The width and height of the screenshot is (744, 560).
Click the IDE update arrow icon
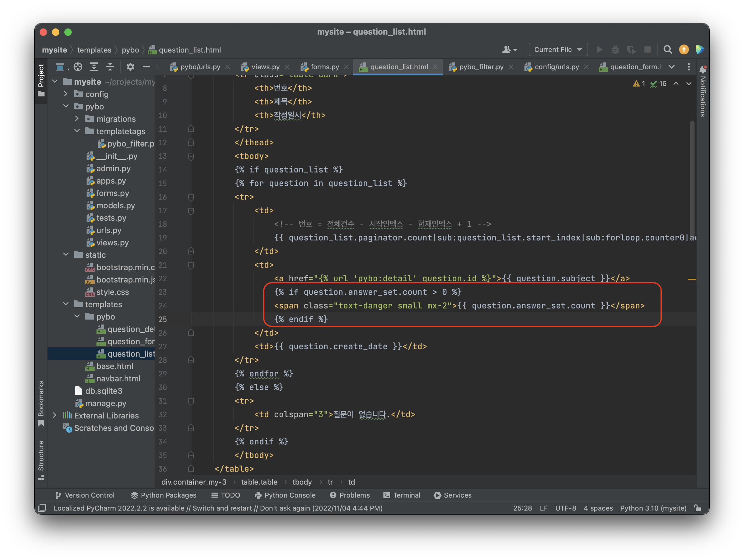click(x=683, y=50)
